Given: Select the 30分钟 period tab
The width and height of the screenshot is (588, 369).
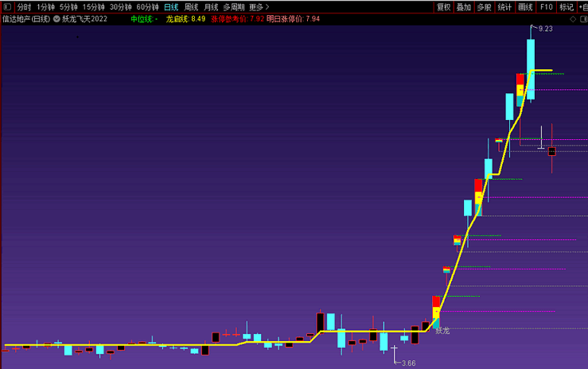Looking at the screenshot, I should point(121,7).
